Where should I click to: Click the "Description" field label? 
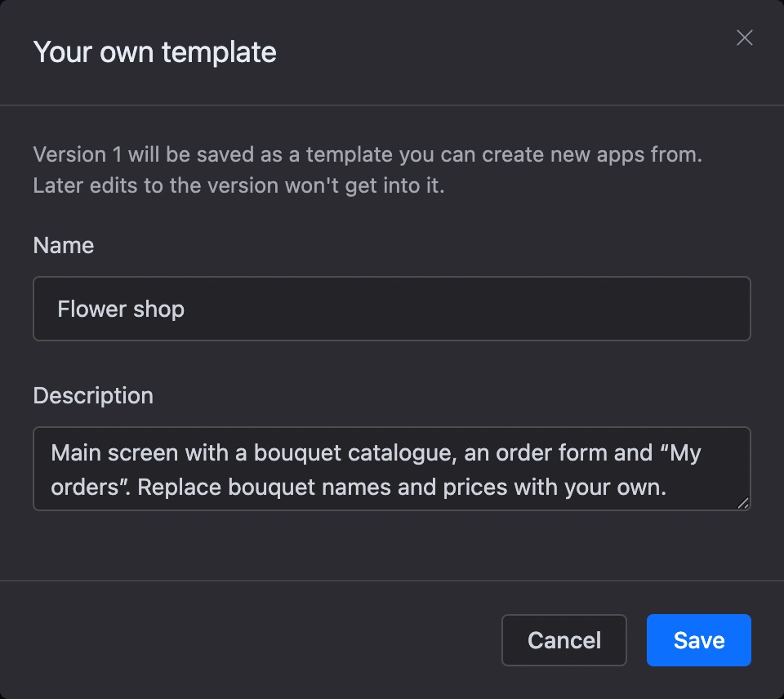pos(93,395)
